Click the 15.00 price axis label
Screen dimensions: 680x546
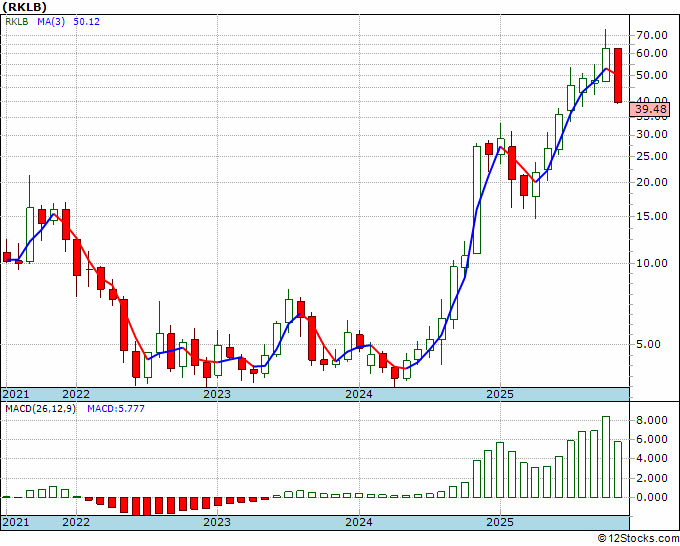tap(652, 216)
